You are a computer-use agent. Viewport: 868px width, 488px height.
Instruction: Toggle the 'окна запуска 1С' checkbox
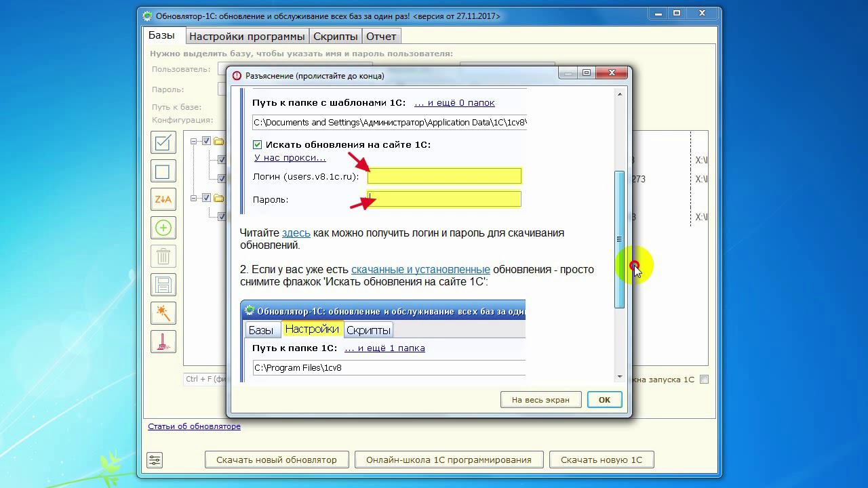pos(704,380)
